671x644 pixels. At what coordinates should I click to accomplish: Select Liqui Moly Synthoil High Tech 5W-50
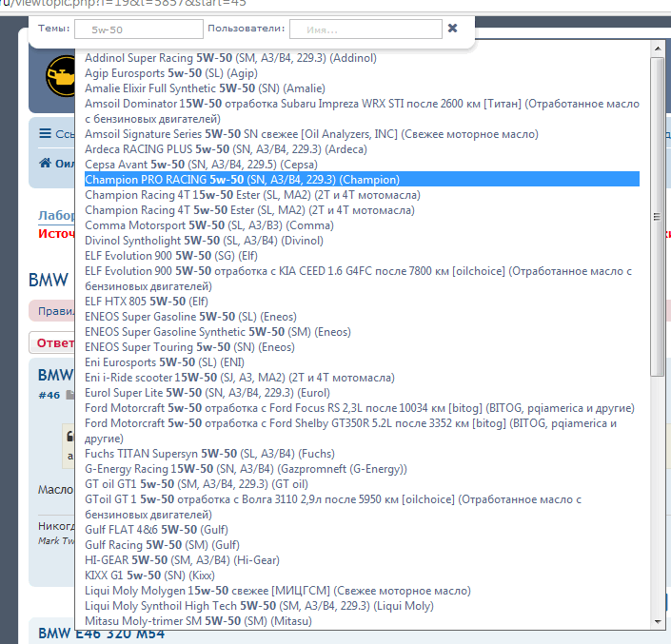coord(259,606)
